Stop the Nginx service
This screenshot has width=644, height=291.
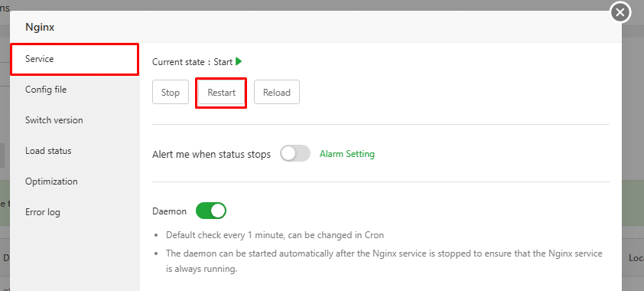[x=171, y=93]
